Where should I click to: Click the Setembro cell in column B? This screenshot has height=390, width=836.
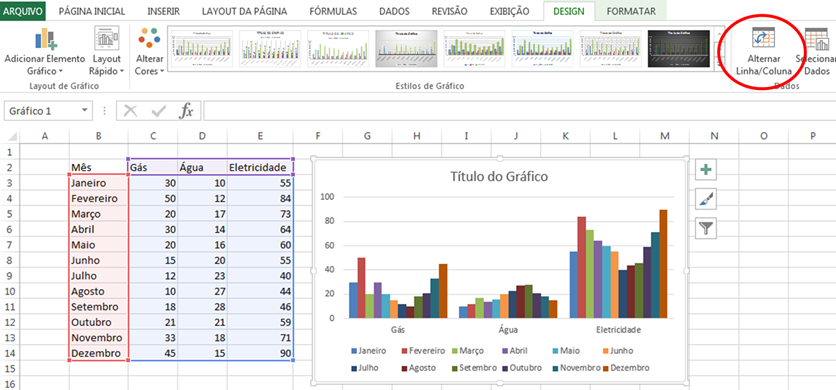pyautogui.click(x=98, y=307)
